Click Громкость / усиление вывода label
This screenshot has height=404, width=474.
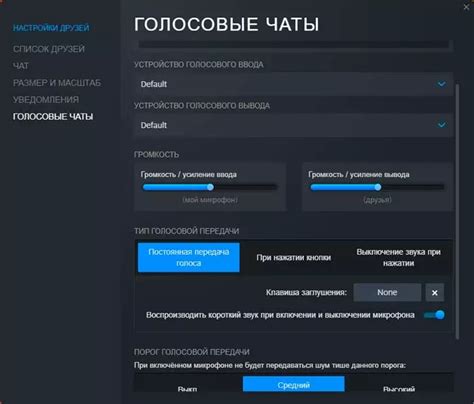point(359,175)
